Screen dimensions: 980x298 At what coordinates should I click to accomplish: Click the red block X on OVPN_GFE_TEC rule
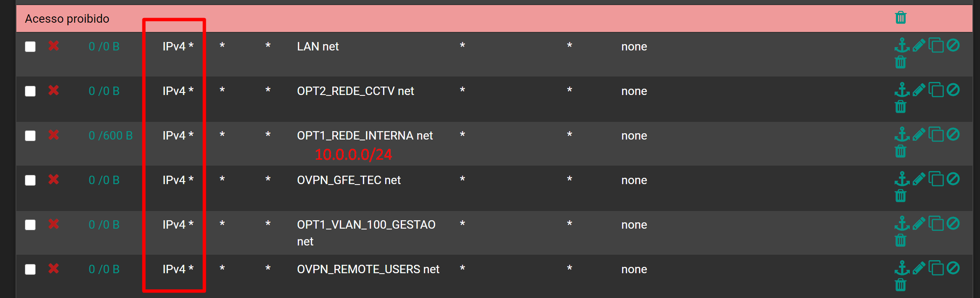53,179
